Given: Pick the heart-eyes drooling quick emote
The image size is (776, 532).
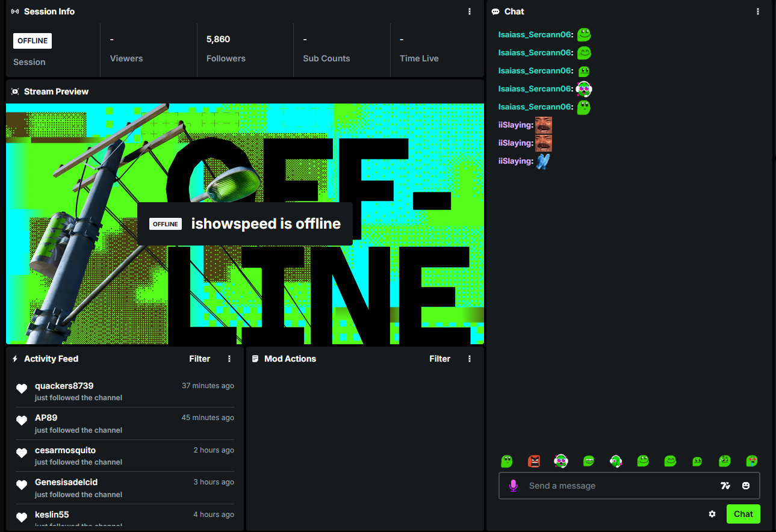Looking at the screenshot, I should (x=752, y=461).
